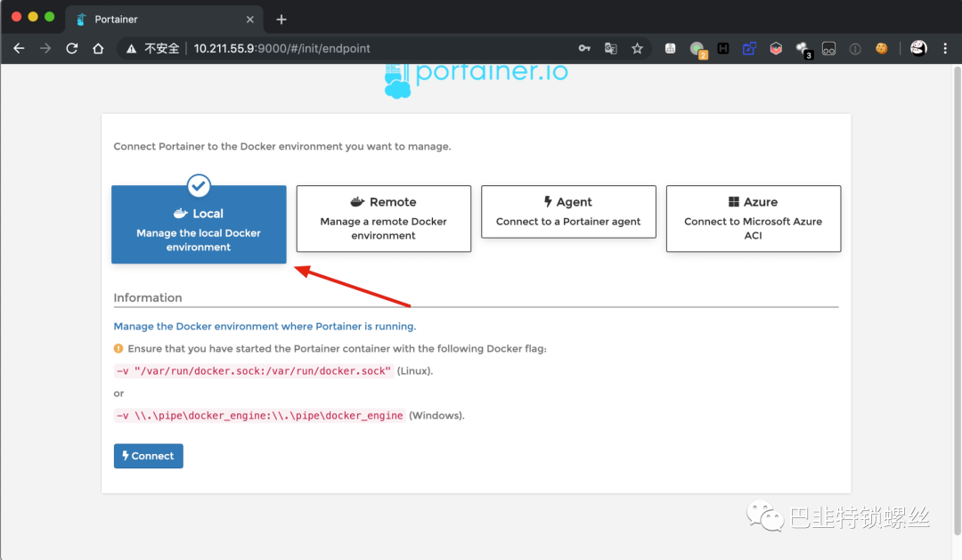Go back with the browser back arrow
Image resolution: width=962 pixels, height=560 pixels.
pyautogui.click(x=19, y=48)
